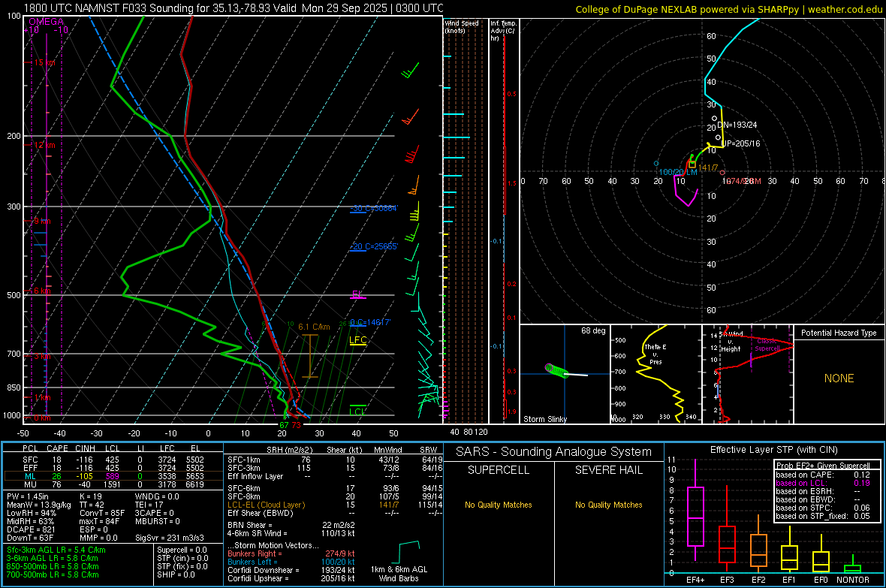The image size is (886, 588).
Task: Click the 'based on CAPE:' probability row
Action: point(823,475)
